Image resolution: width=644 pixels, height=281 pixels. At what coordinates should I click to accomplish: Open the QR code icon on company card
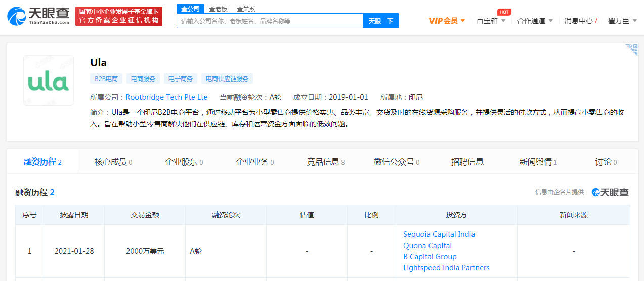pyautogui.click(x=631, y=50)
